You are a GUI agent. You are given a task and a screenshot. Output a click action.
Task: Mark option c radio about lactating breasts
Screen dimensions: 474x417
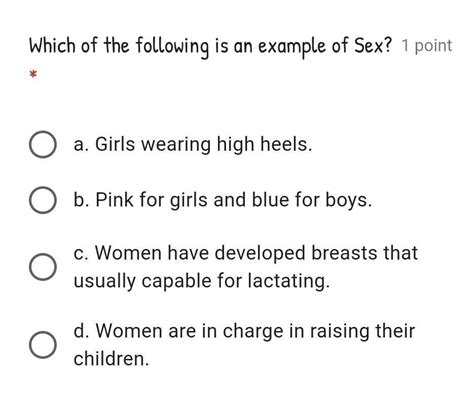pos(43,267)
